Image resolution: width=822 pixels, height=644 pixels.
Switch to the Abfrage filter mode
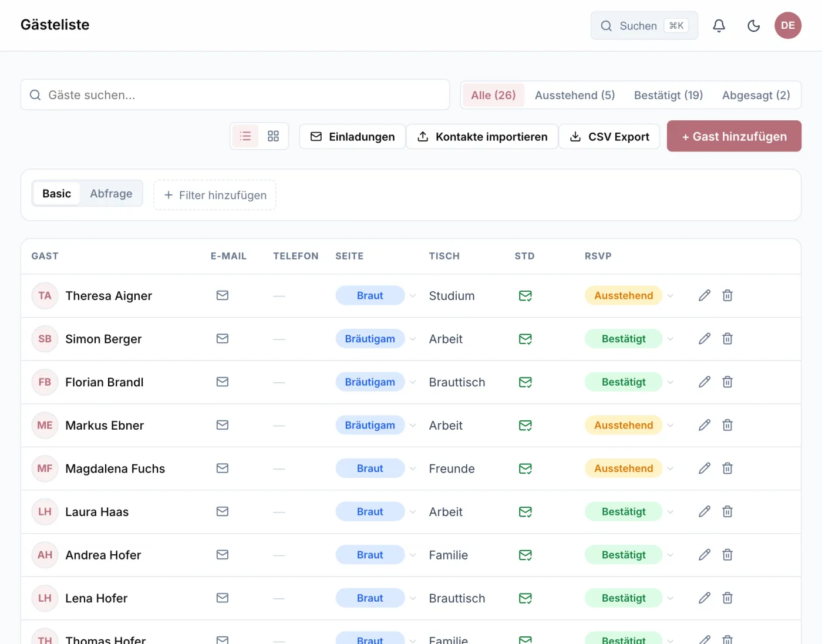(x=111, y=194)
